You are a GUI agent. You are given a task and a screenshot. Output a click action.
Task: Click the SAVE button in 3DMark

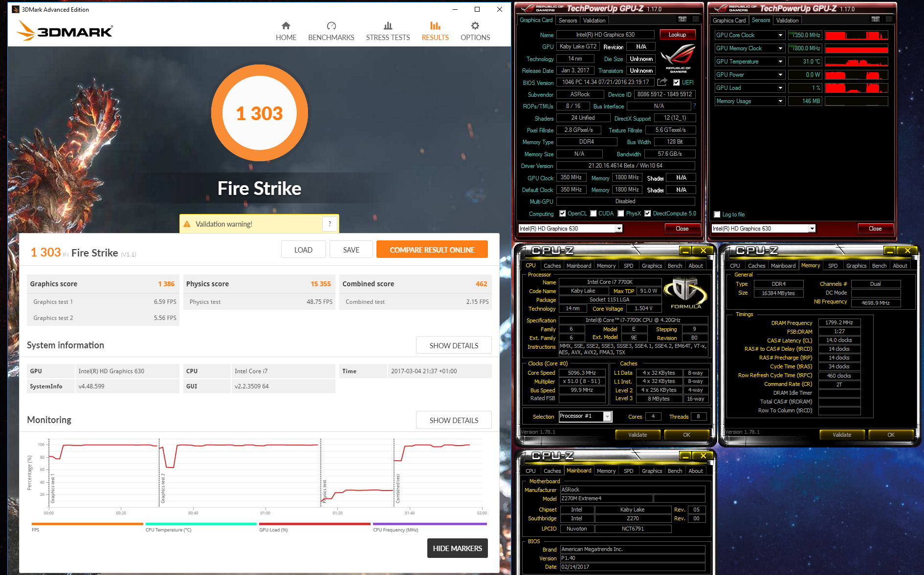pyautogui.click(x=351, y=250)
